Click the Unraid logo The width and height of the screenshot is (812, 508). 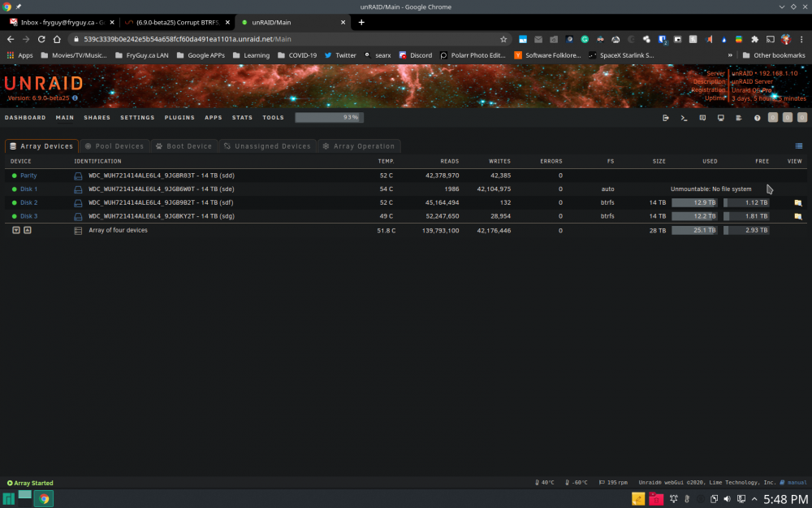44,83
